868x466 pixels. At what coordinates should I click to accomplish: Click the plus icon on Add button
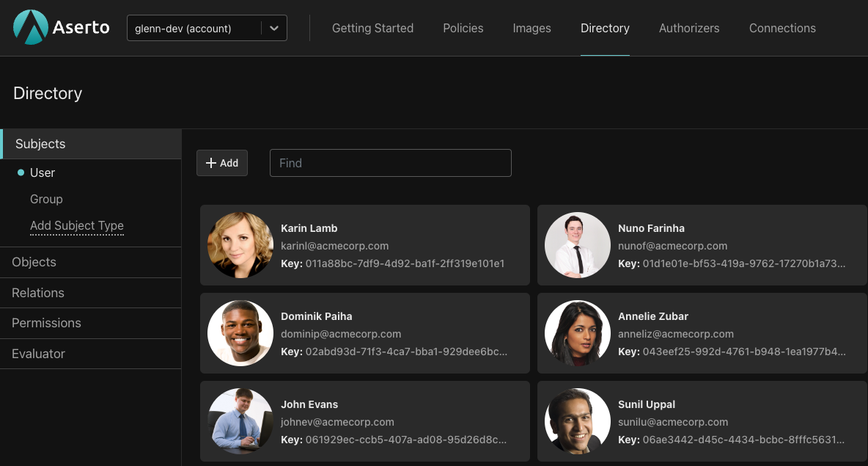click(x=211, y=163)
